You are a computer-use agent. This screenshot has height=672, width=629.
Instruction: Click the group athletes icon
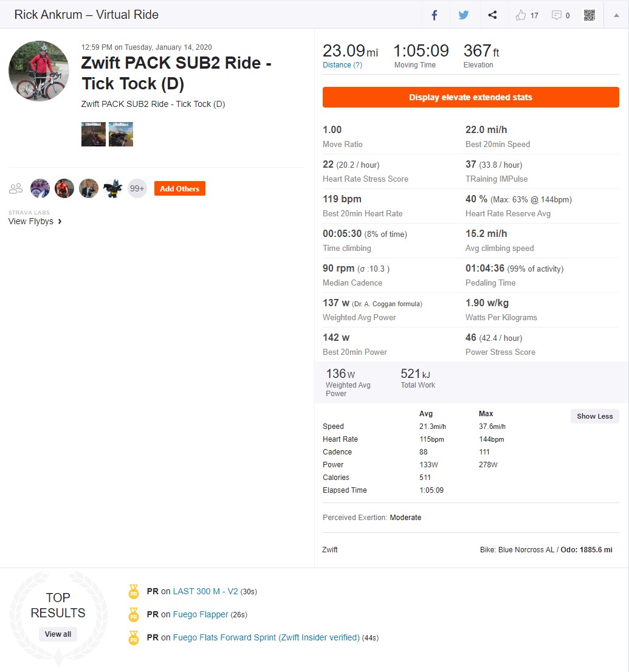pyautogui.click(x=16, y=188)
